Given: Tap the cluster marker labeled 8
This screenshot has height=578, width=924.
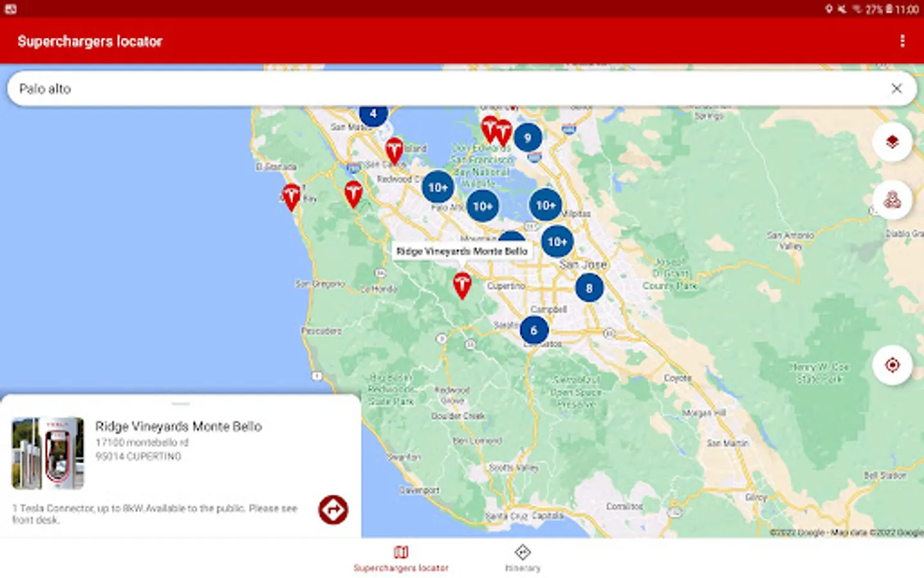Looking at the screenshot, I should click(589, 288).
